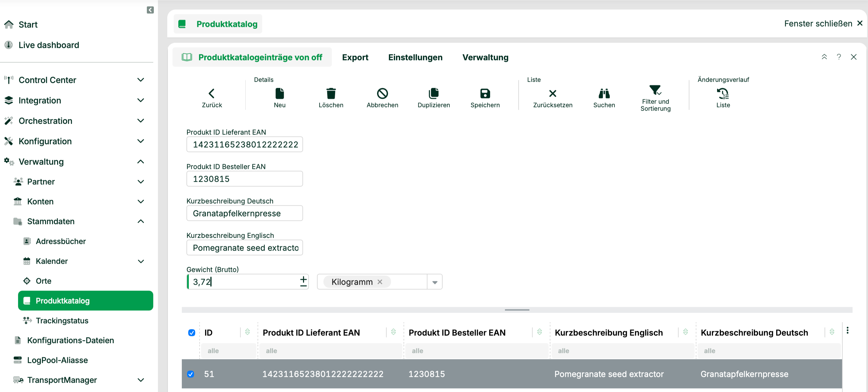Collapse the sidebar with arrow icon
This screenshot has height=392, width=868.
pos(150,10)
